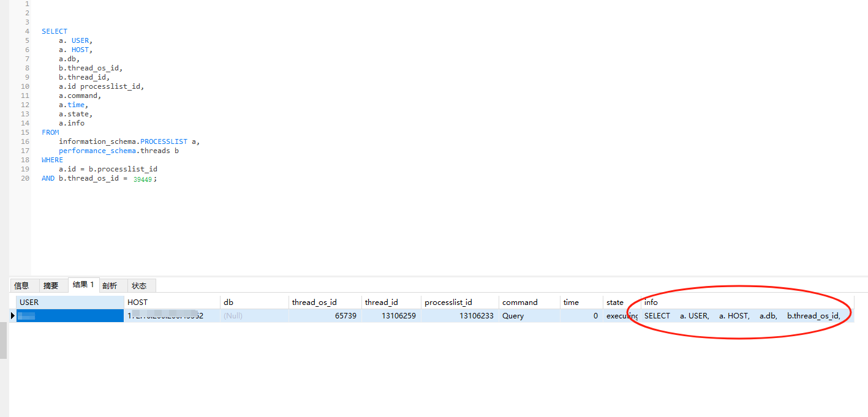Sort by the thread_os_id column header
The height and width of the screenshot is (417, 868).
[x=325, y=302]
